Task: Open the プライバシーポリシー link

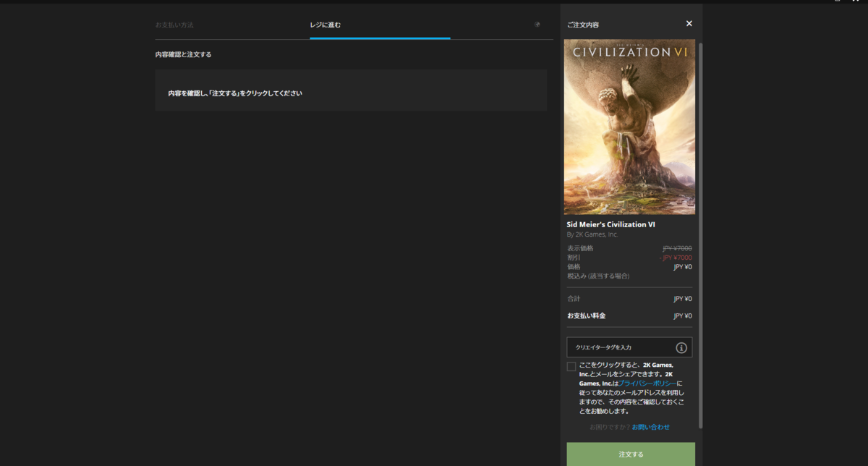Action: (647, 383)
